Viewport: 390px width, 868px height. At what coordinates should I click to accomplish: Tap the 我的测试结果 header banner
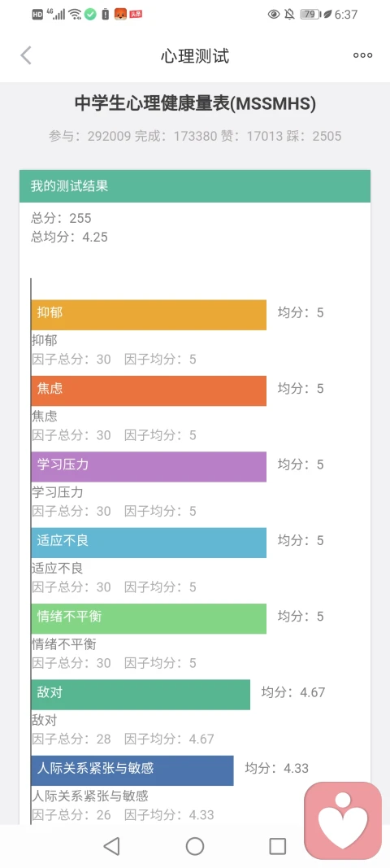195,186
